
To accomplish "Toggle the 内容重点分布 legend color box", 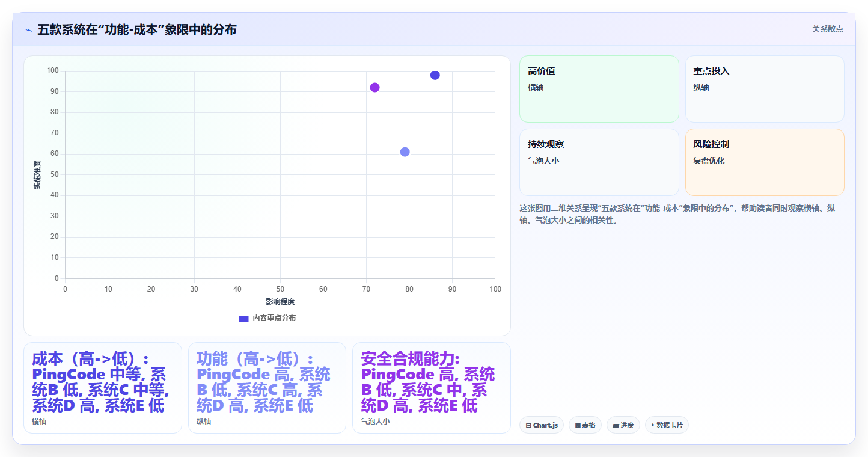I will tap(243, 318).
